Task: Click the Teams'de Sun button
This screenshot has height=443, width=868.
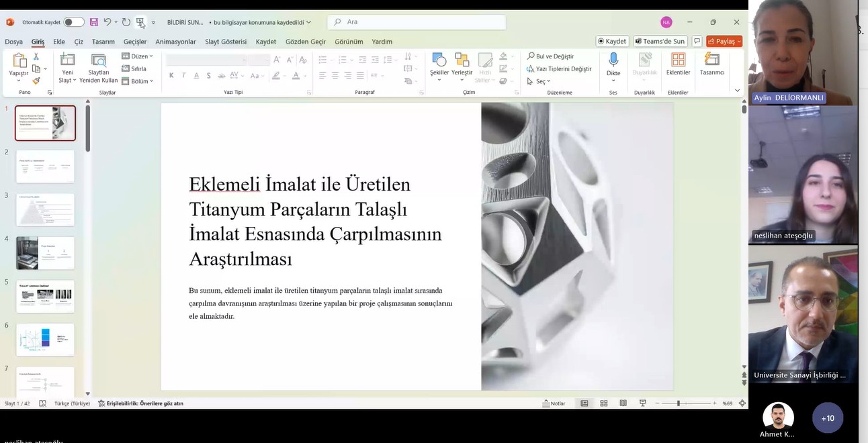Action: [660, 42]
